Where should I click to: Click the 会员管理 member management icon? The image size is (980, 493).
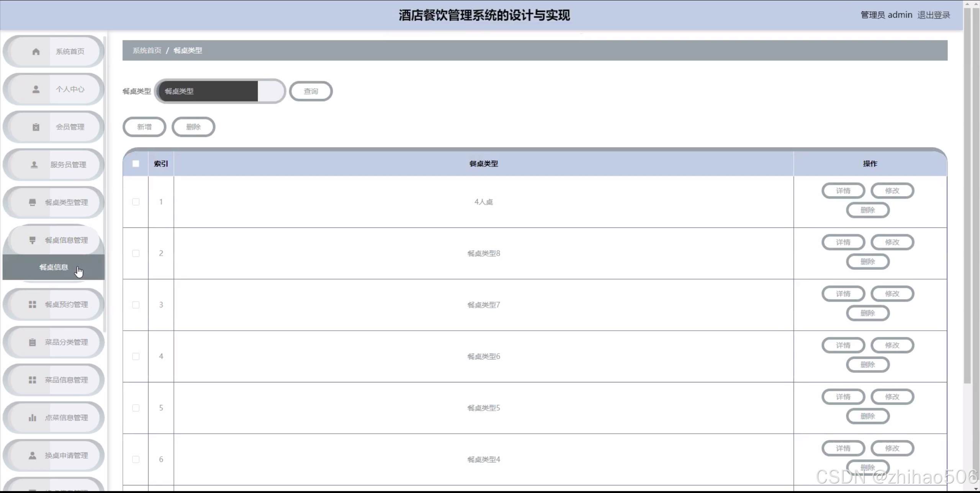coord(36,127)
